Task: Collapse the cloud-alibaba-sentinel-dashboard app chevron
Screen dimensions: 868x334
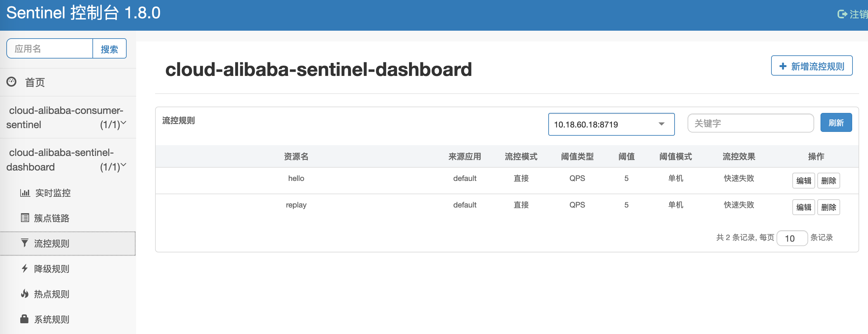Action: pos(124,165)
